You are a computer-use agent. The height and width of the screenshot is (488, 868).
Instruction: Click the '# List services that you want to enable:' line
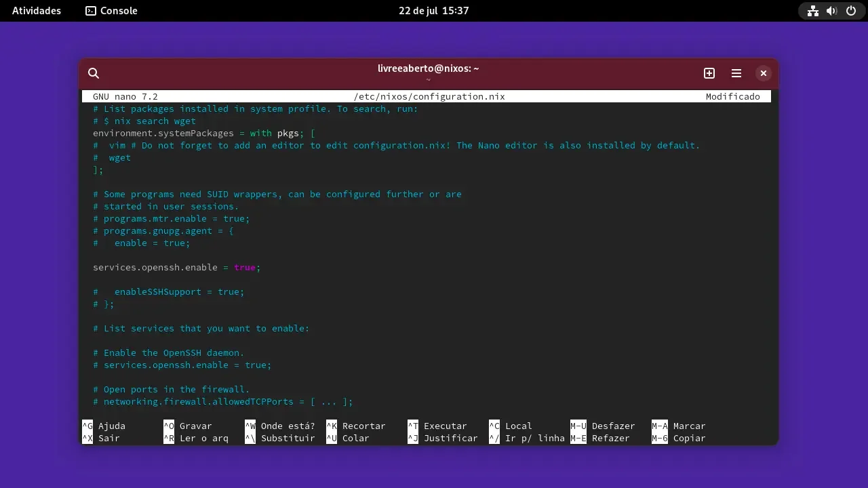pos(201,329)
